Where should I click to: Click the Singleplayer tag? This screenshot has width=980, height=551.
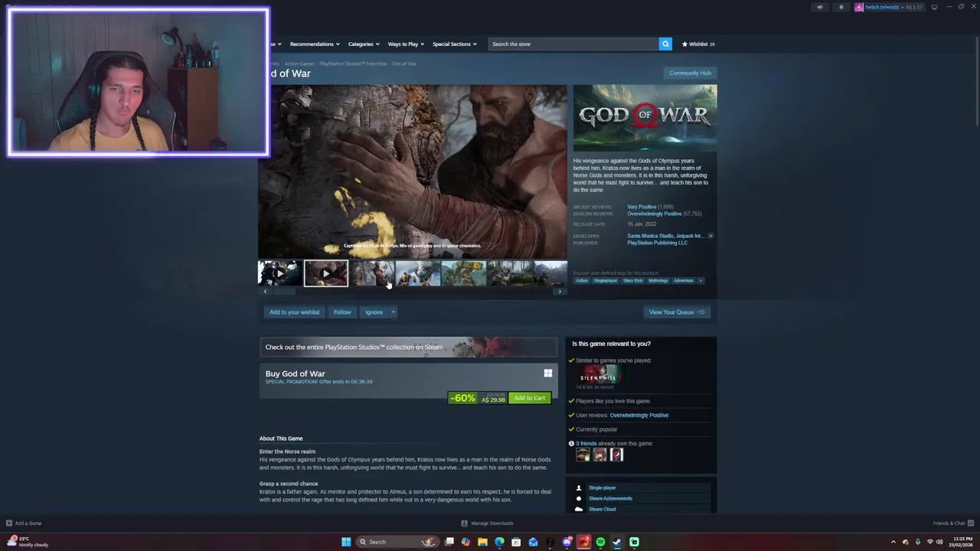click(605, 280)
